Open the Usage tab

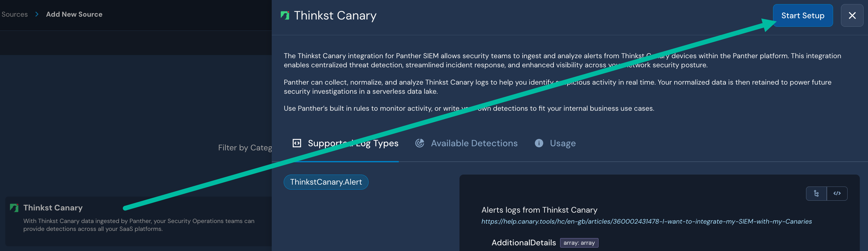pos(562,143)
